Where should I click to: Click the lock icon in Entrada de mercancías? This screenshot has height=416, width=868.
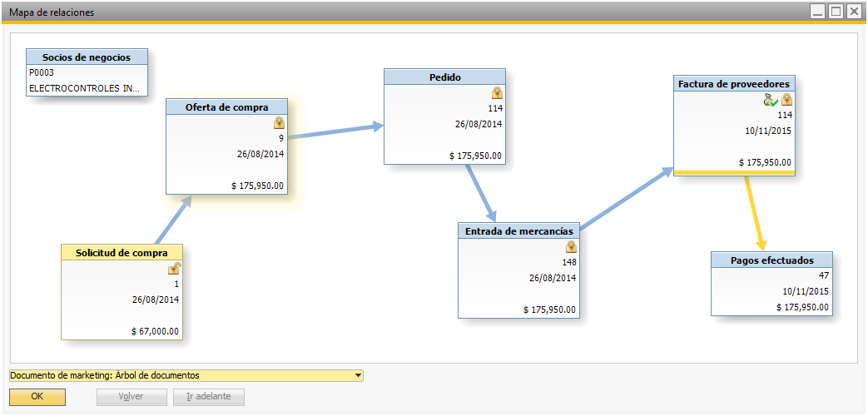coord(571,246)
